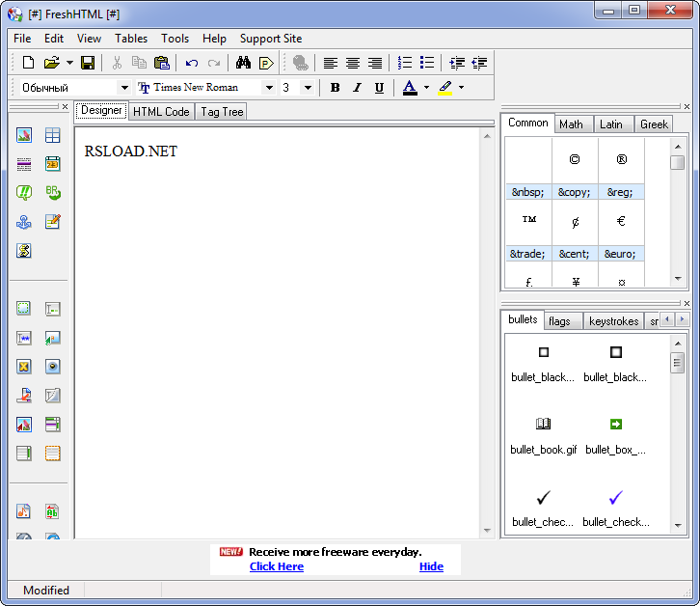
Task: Center align text
Action: tap(353, 63)
